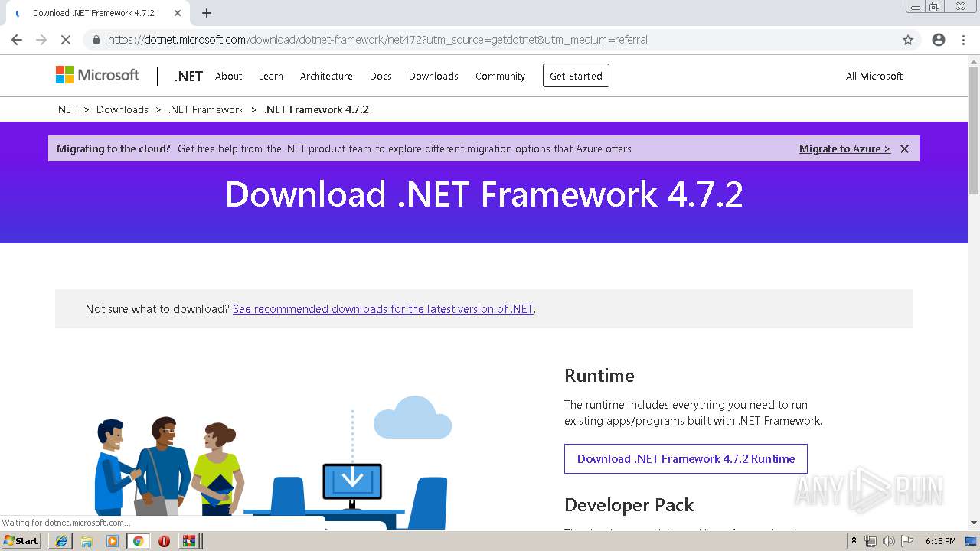
Task: Click the Developer Pack heading
Action: (629, 505)
